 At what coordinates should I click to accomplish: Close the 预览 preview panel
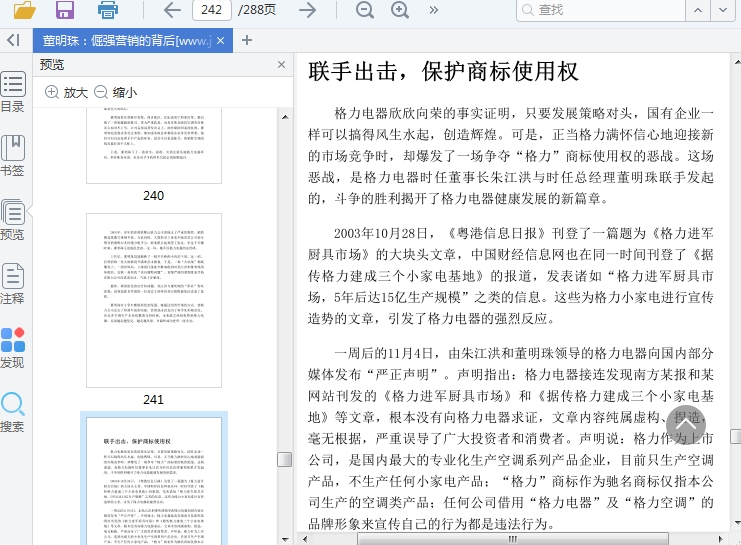282,64
